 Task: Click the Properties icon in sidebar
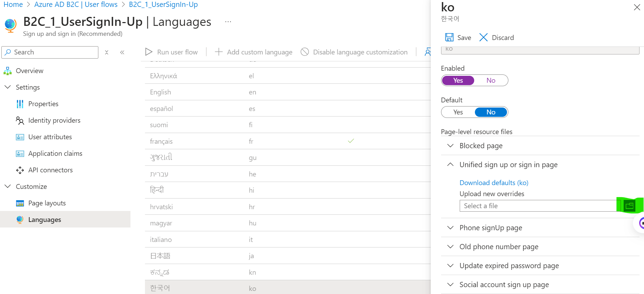(x=20, y=104)
